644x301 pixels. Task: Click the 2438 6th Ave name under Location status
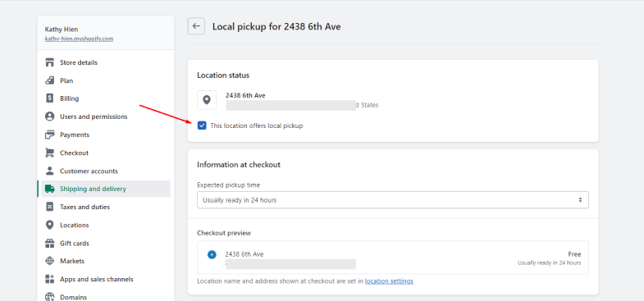click(245, 96)
